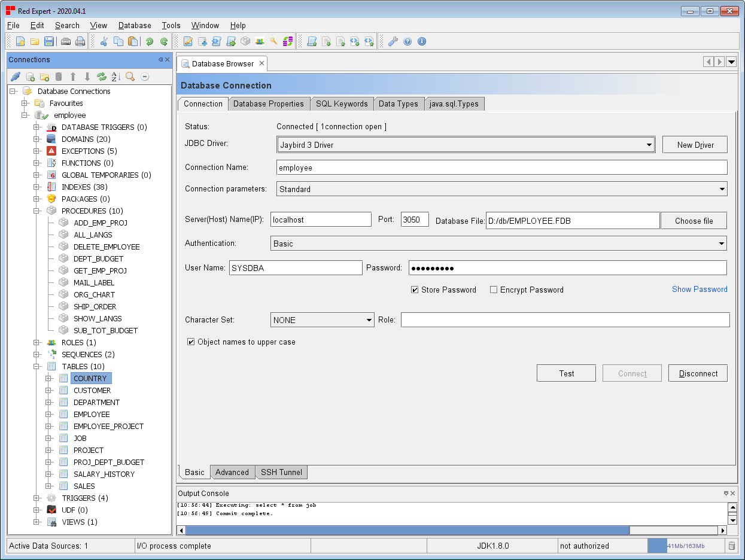Click the search magnifier in Connections panel
The height and width of the screenshot is (560, 745).
click(x=130, y=77)
